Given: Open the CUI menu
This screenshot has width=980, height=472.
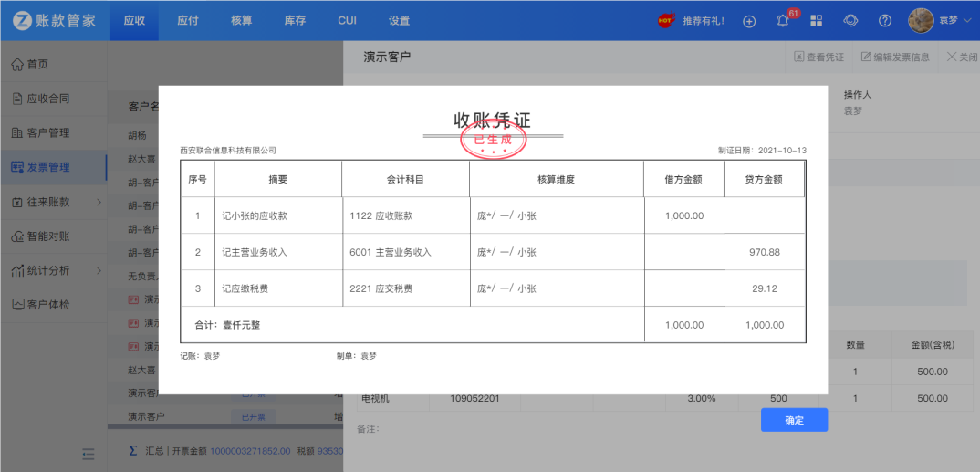Looking at the screenshot, I should pyautogui.click(x=347, y=20).
